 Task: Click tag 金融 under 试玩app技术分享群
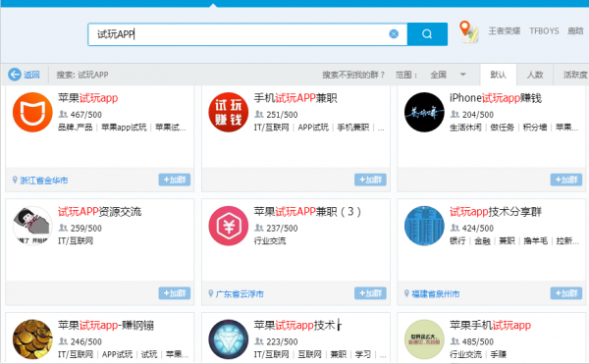click(482, 241)
